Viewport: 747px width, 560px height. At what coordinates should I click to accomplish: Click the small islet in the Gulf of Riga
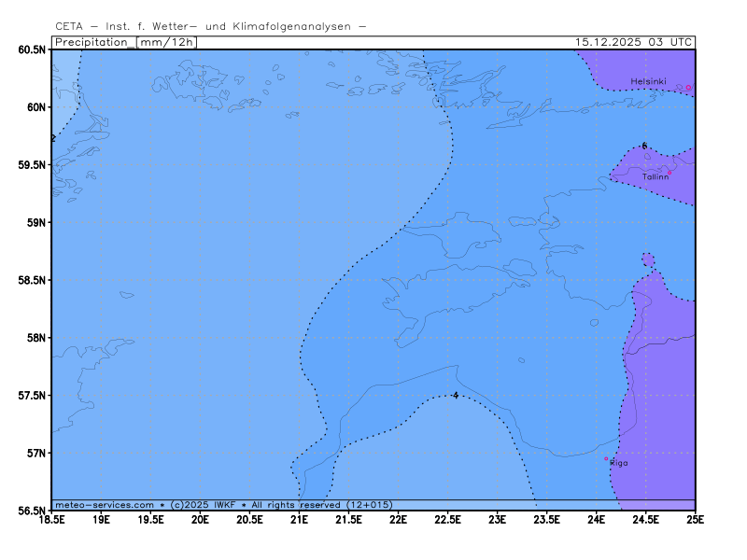(x=521, y=360)
